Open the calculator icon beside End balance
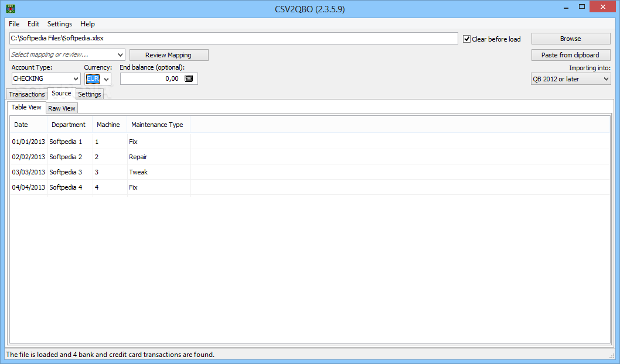This screenshot has width=620, height=364. coord(189,78)
